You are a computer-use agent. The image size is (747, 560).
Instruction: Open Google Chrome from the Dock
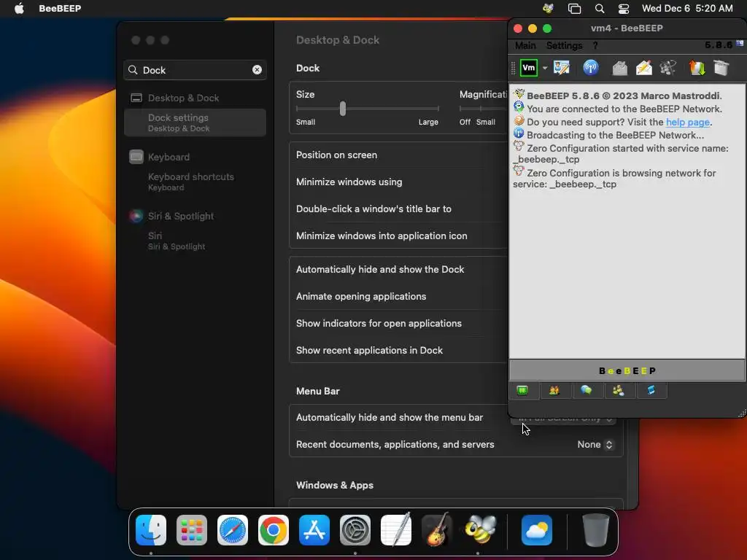tap(274, 530)
